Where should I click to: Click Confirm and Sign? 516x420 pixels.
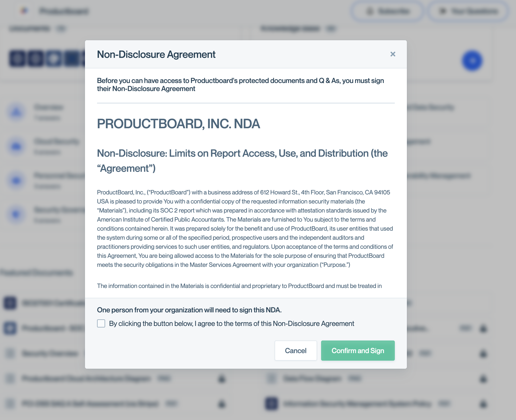point(358,351)
